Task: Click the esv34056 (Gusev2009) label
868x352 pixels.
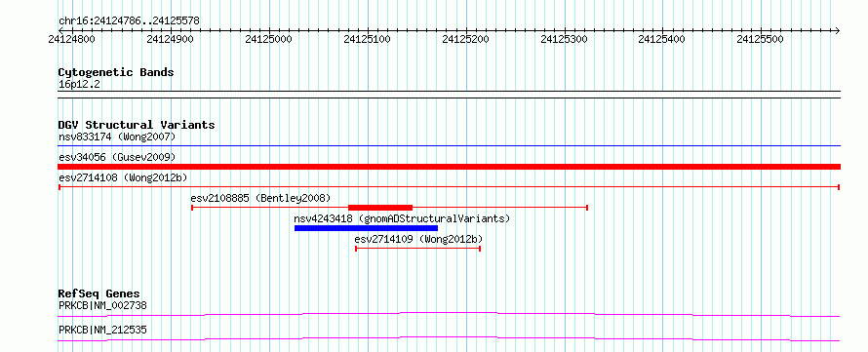Action: [117, 157]
